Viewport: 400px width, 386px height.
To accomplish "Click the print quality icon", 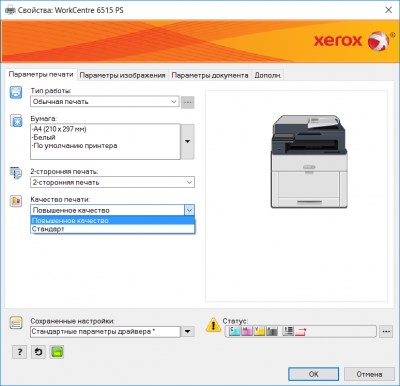I will pyautogui.click(x=16, y=201).
